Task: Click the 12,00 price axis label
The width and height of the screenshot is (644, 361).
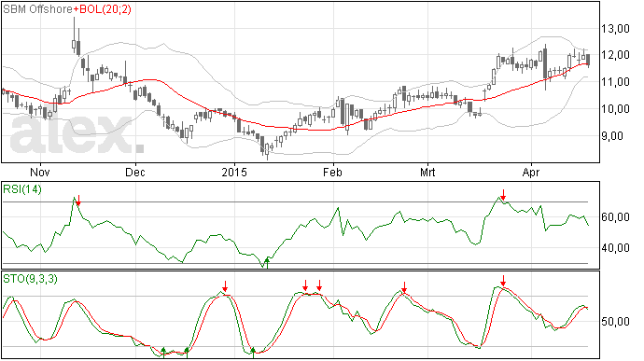Action: [x=615, y=55]
